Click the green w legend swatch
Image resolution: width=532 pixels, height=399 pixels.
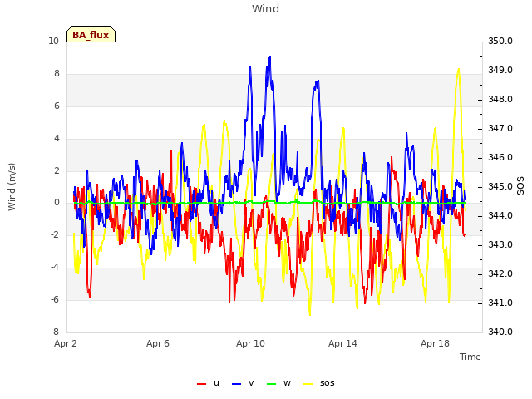click(x=272, y=384)
